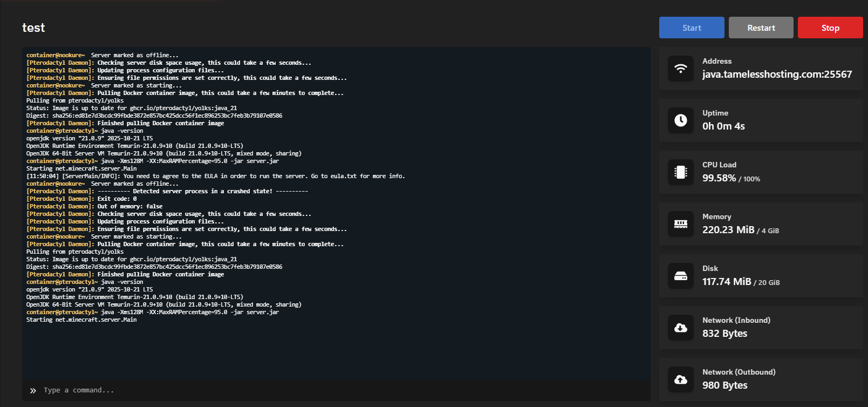
Task: Click the Memory usage 220.23 MiB value
Action: point(728,230)
